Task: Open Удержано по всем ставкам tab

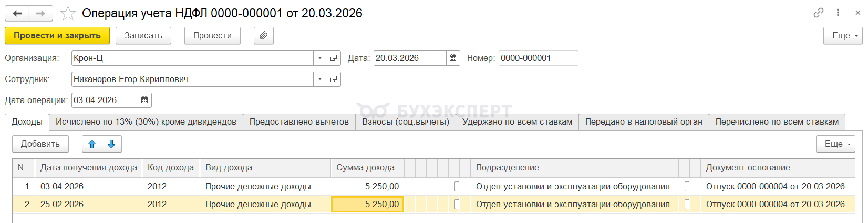Action: point(517,121)
